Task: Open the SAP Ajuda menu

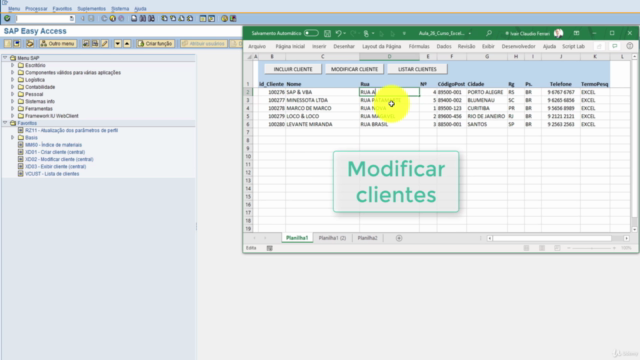Action: [140, 9]
